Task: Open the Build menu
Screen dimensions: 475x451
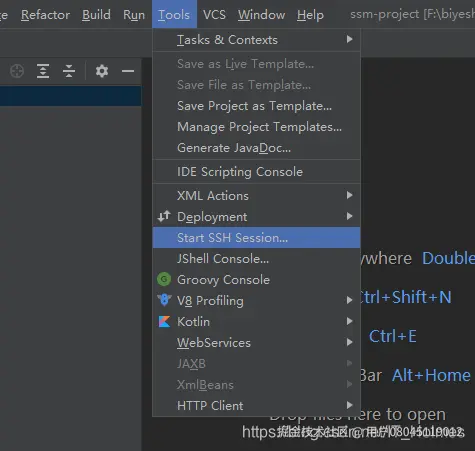Action: (x=96, y=15)
